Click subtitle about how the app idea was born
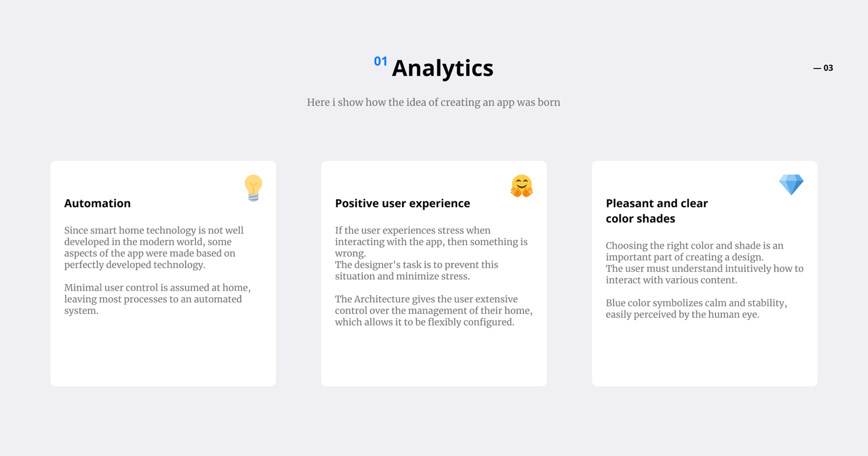The width and height of the screenshot is (868, 456). (x=433, y=102)
